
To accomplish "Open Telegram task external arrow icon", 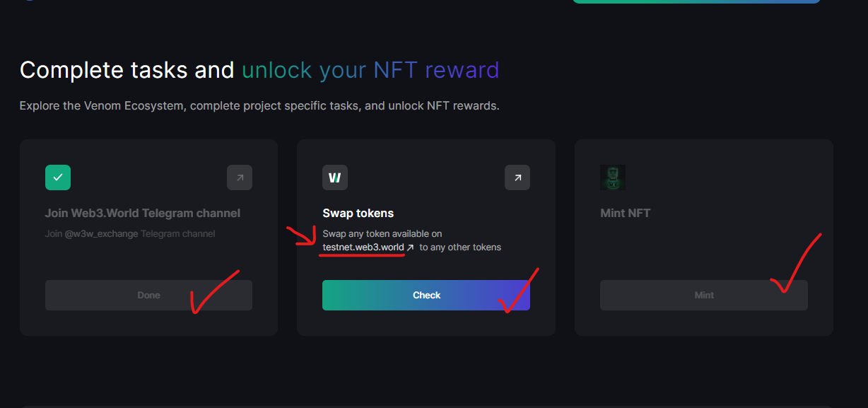I will (x=240, y=177).
